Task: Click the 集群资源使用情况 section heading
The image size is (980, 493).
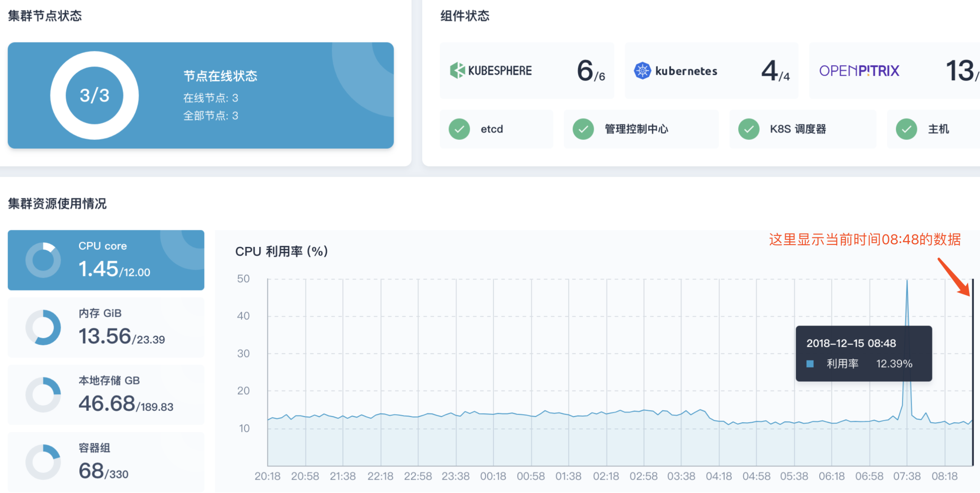Action: point(57,204)
